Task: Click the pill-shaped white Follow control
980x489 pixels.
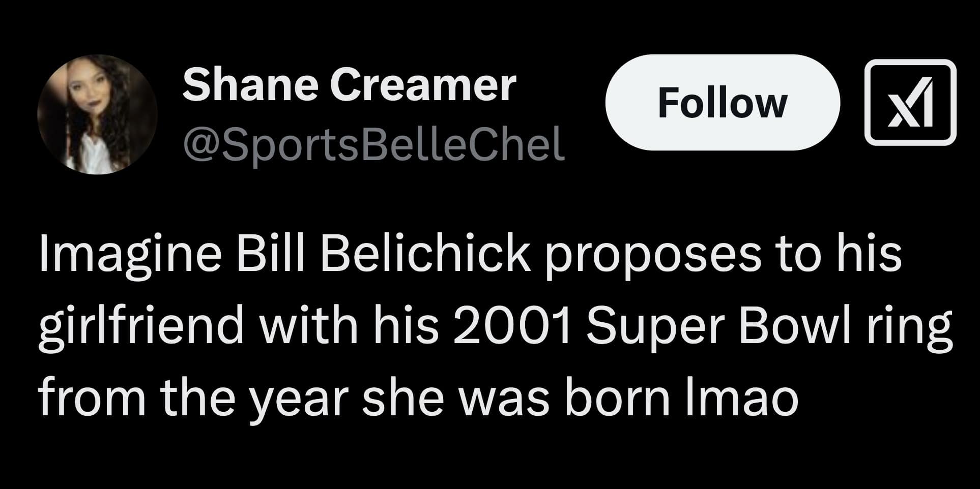Action: [725, 102]
